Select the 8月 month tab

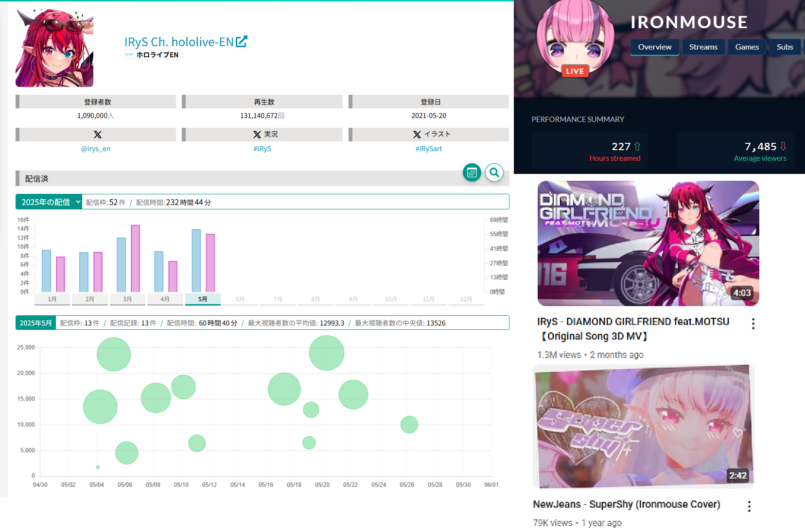315,299
